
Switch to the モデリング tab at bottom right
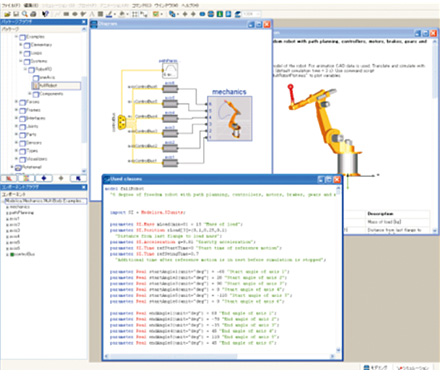click(x=375, y=367)
